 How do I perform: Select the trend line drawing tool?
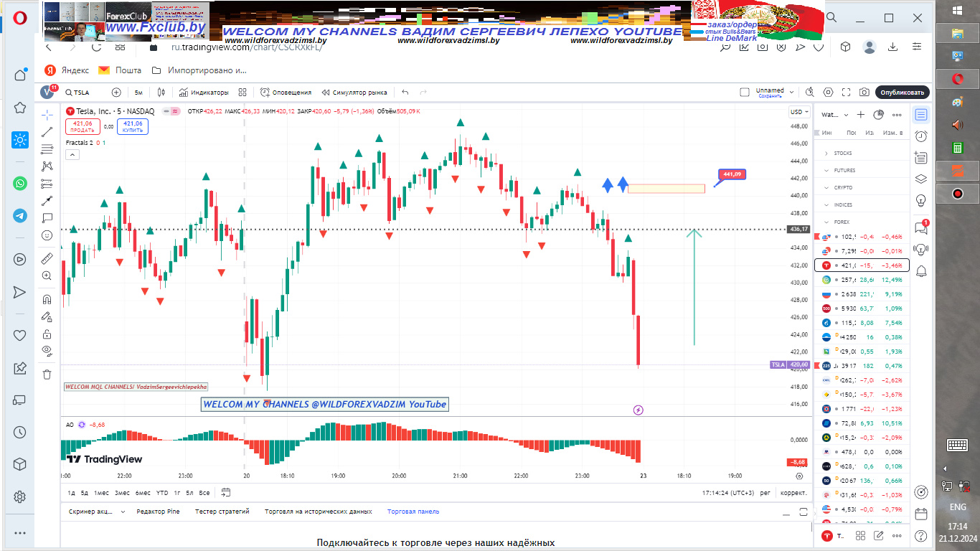click(x=47, y=132)
